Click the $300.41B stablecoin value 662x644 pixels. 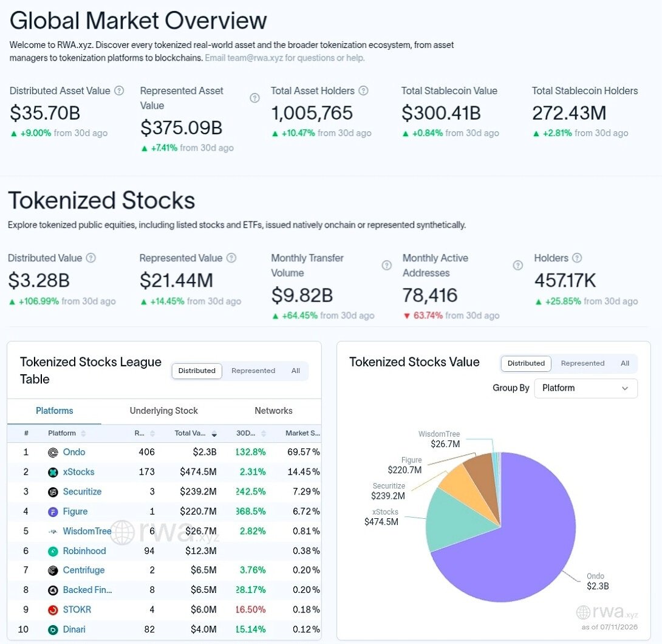[x=441, y=113]
